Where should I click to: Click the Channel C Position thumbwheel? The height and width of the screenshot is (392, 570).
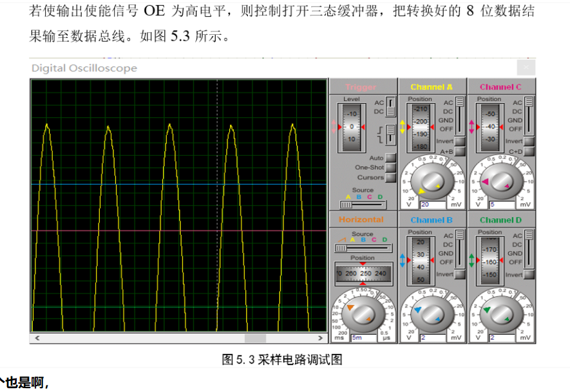tap(490, 127)
